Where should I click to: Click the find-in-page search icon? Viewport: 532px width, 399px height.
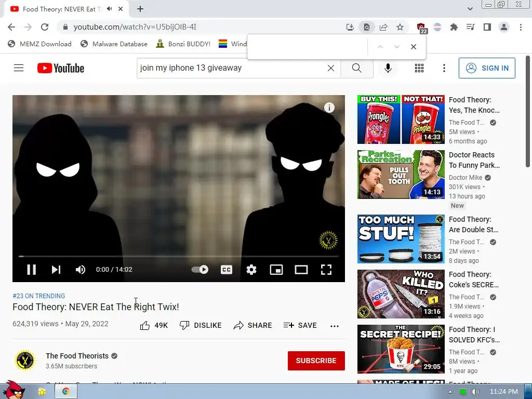366,27
